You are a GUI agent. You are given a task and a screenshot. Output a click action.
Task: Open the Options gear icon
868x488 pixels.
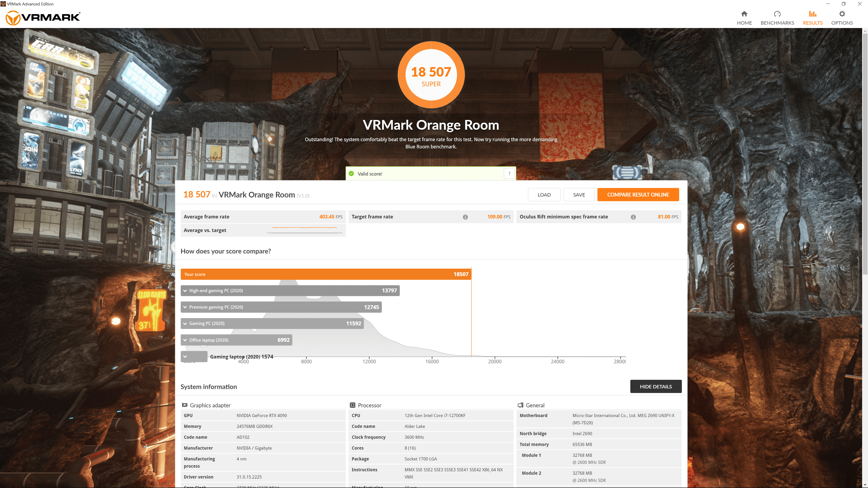842,14
